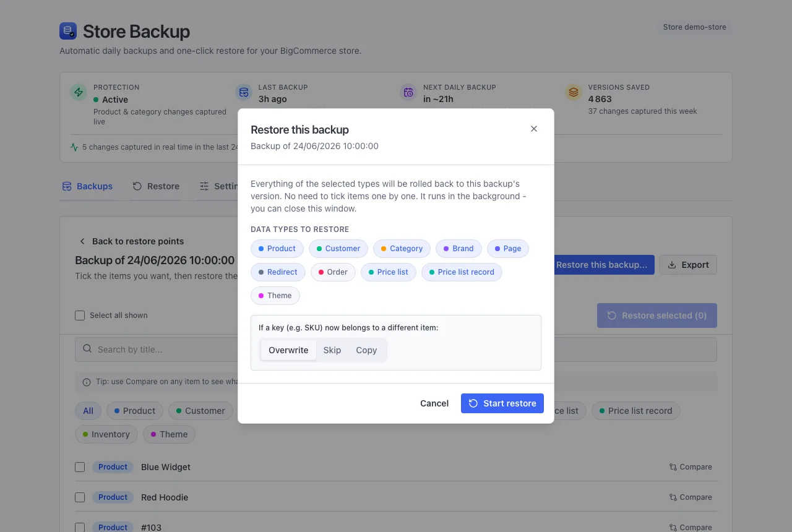Screen dimensions: 792x532
Task: Select Copy conflict option
Action: pyautogui.click(x=366, y=350)
